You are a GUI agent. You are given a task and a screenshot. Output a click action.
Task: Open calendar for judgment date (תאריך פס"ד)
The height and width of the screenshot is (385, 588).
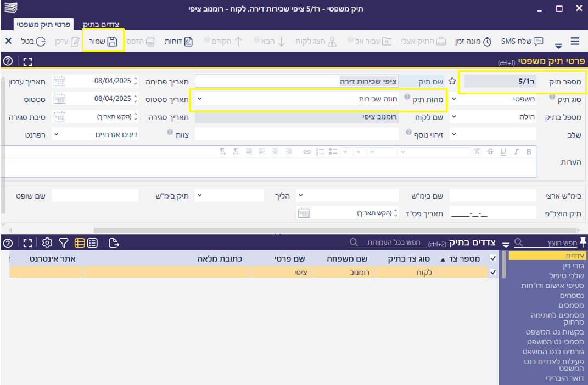click(x=304, y=213)
